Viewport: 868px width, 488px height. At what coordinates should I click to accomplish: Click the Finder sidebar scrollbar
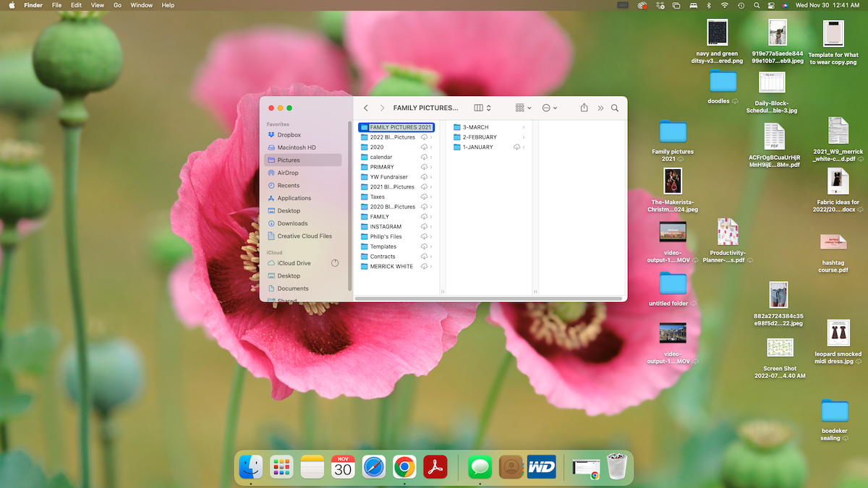tap(350, 206)
